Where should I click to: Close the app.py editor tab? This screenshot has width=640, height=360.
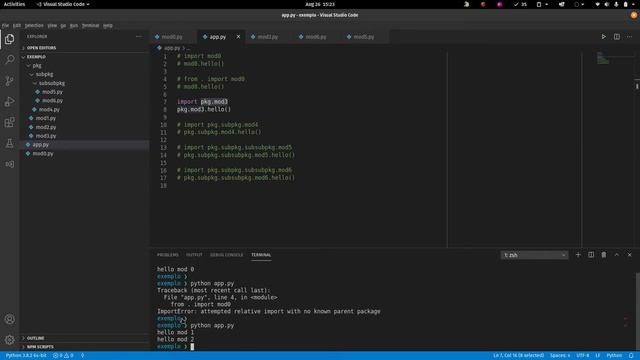point(238,37)
